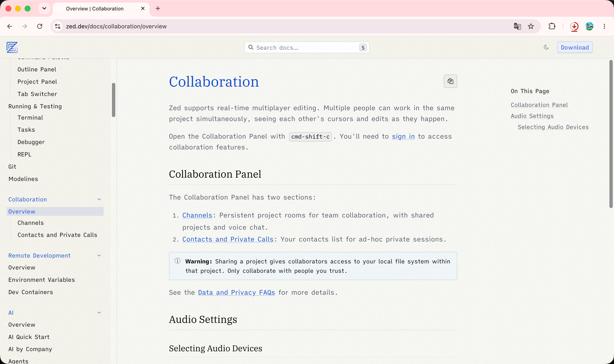Copy page using the copy icon button
The width and height of the screenshot is (614, 364).
[450, 81]
